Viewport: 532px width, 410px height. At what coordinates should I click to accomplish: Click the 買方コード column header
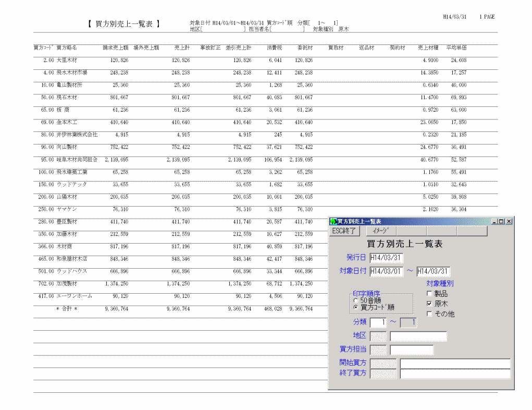(x=43, y=47)
